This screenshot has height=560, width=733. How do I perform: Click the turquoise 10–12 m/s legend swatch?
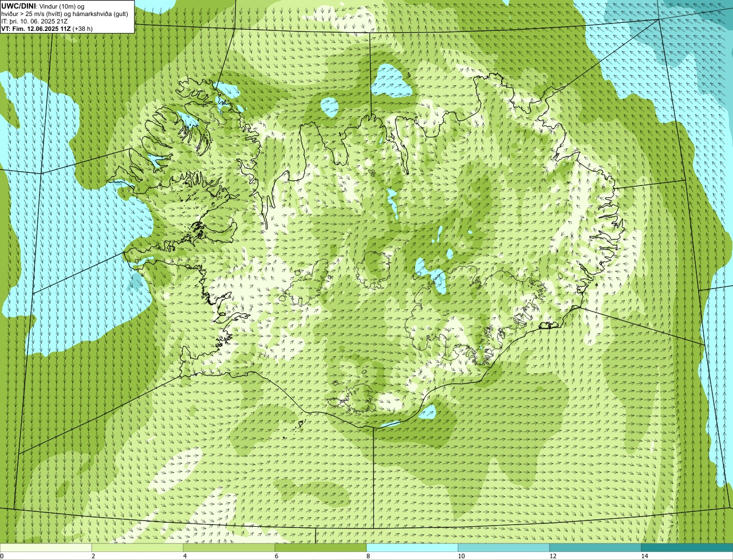[x=504, y=548]
